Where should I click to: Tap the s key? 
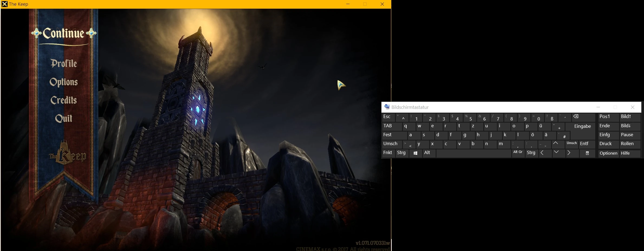tap(427, 135)
